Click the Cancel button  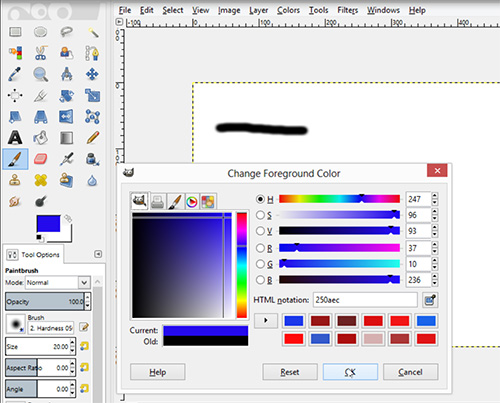tap(410, 372)
